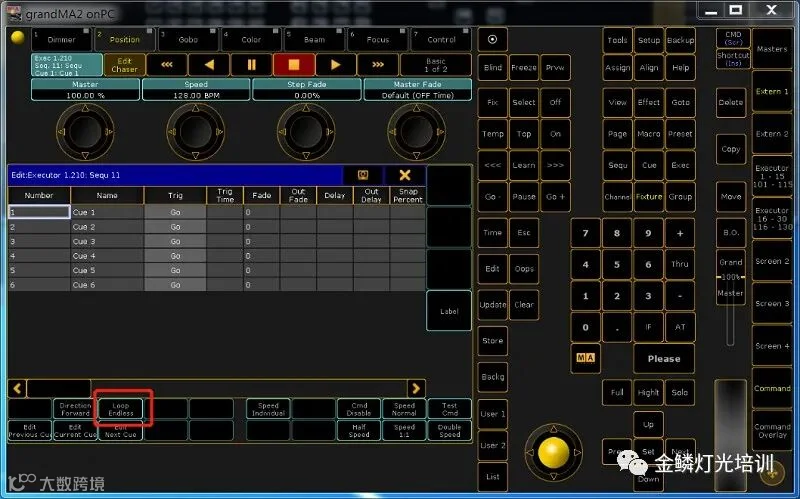Run chaser backward with the reverse play arrow
This screenshot has height=499, width=800.
point(209,65)
